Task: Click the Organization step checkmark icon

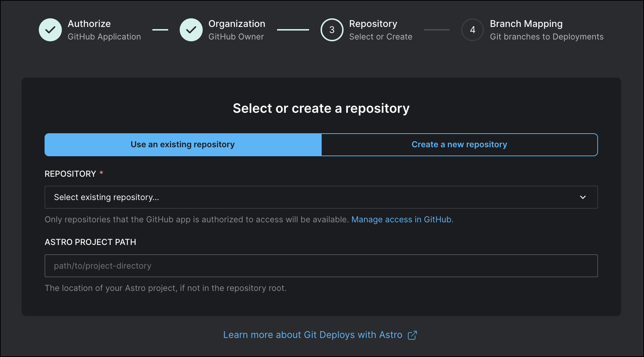Action: (x=191, y=30)
